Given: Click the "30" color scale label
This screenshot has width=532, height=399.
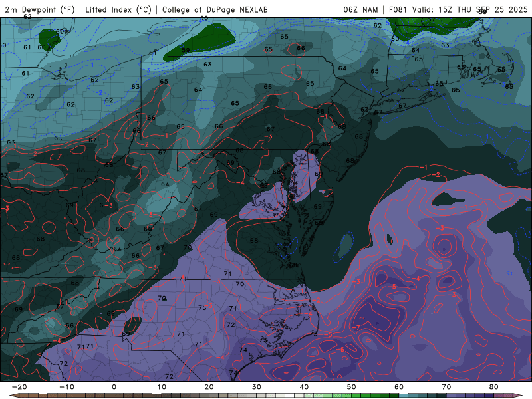Looking at the screenshot, I should pyautogui.click(x=257, y=387).
